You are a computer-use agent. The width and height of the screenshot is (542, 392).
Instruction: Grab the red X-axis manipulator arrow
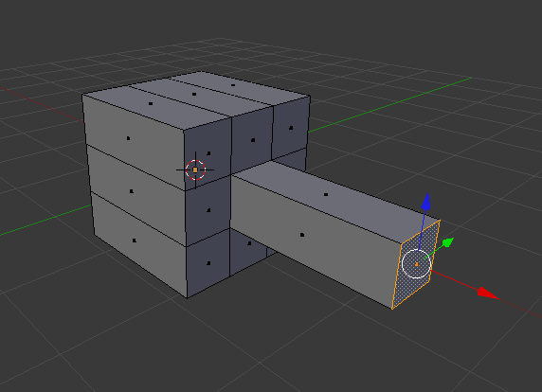coord(488,294)
